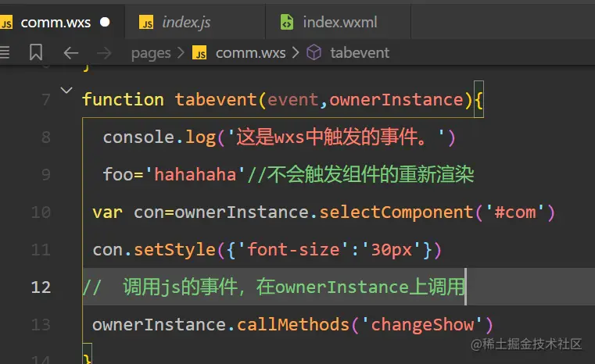Click the unsaved dot on comm.wxs tab
Screen dimensions: 595x364
pyautogui.click(x=105, y=23)
